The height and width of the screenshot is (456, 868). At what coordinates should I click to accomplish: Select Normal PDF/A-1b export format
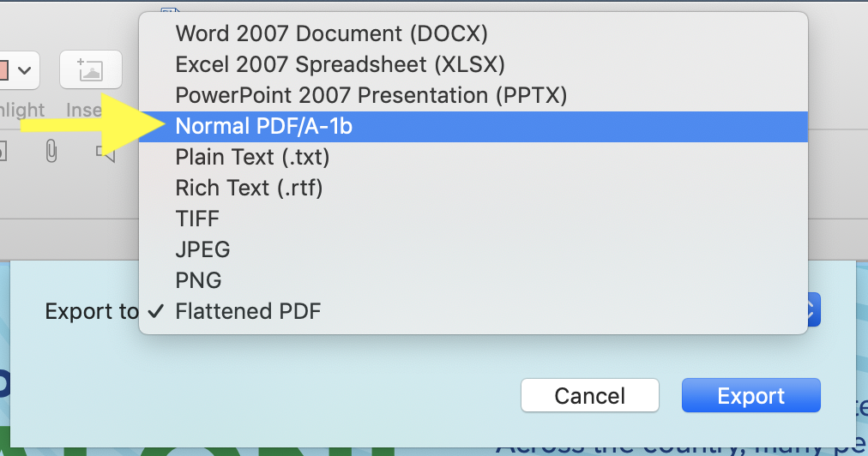point(264,127)
